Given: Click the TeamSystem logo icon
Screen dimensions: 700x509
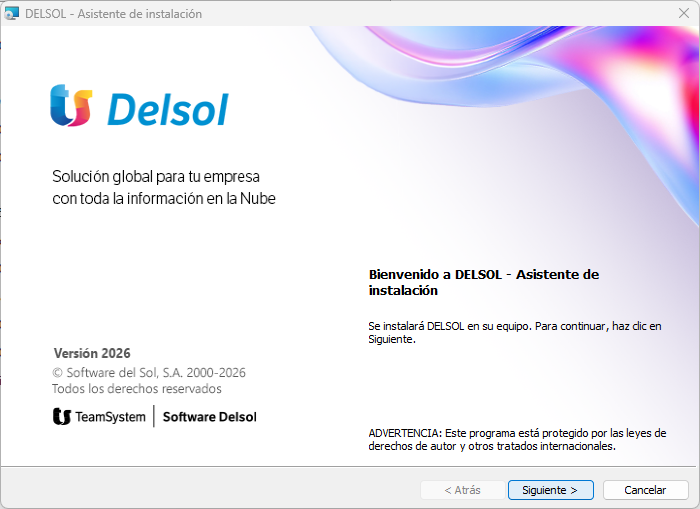Looking at the screenshot, I should point(62,416).
